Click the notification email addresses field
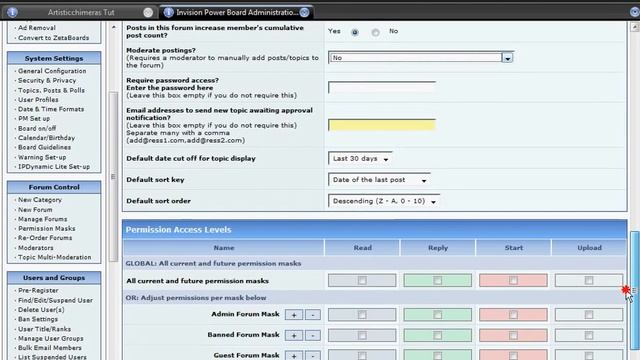The width and height of the screenshot is (640, 360). point(382,125)
